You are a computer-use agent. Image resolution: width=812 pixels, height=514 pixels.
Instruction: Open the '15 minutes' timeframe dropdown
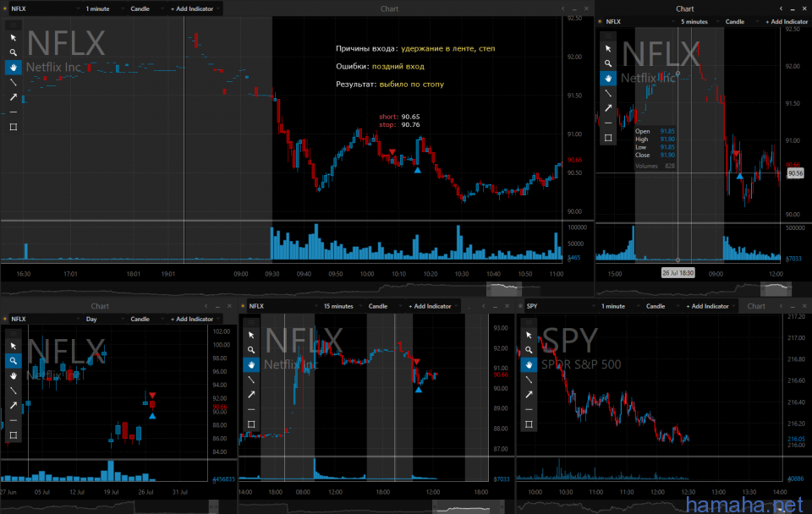coord(342,306)
